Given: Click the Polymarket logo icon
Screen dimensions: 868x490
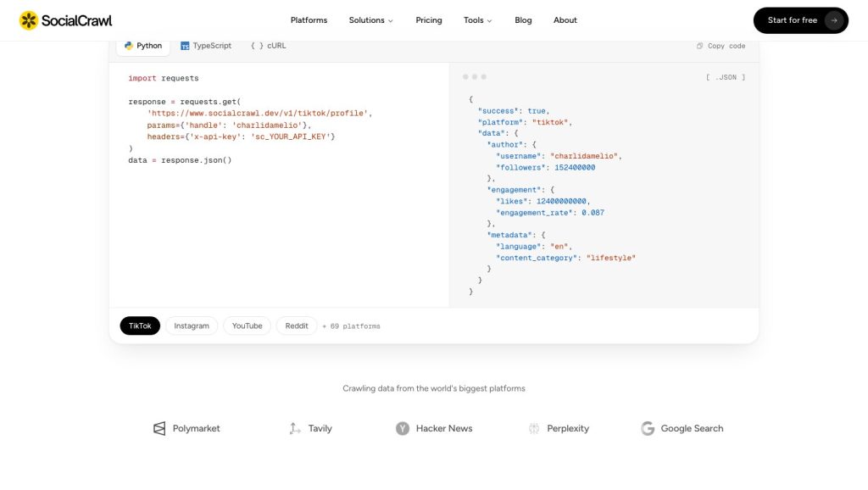Looking at the screenshot, I should 159,429.
